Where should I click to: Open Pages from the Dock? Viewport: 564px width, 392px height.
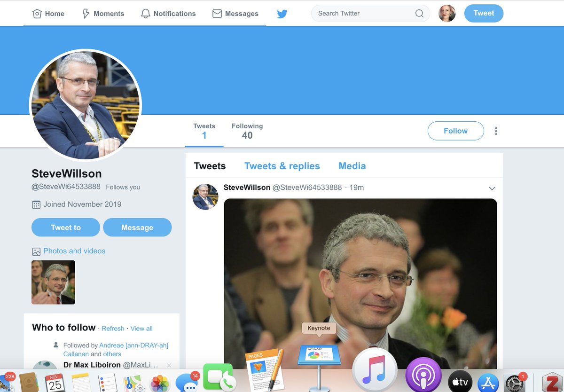[265, 370]
